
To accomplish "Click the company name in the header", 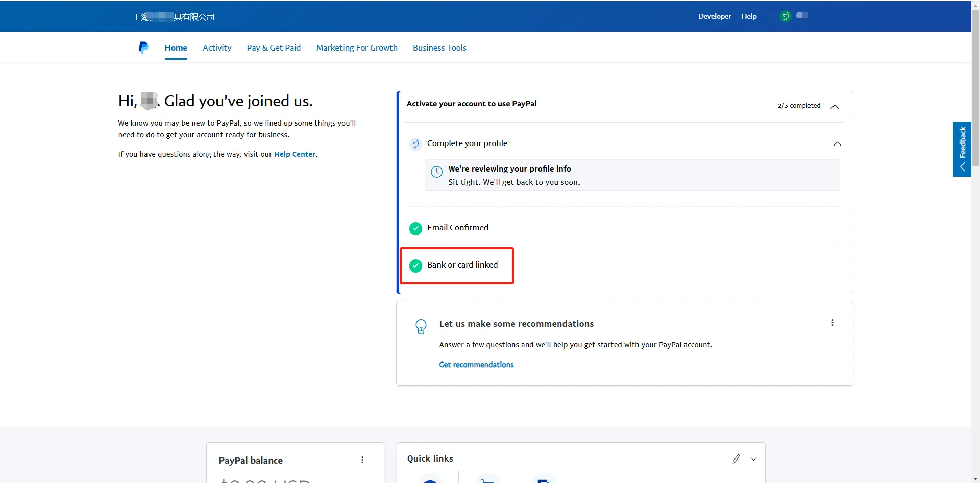I will coord(174,17).
